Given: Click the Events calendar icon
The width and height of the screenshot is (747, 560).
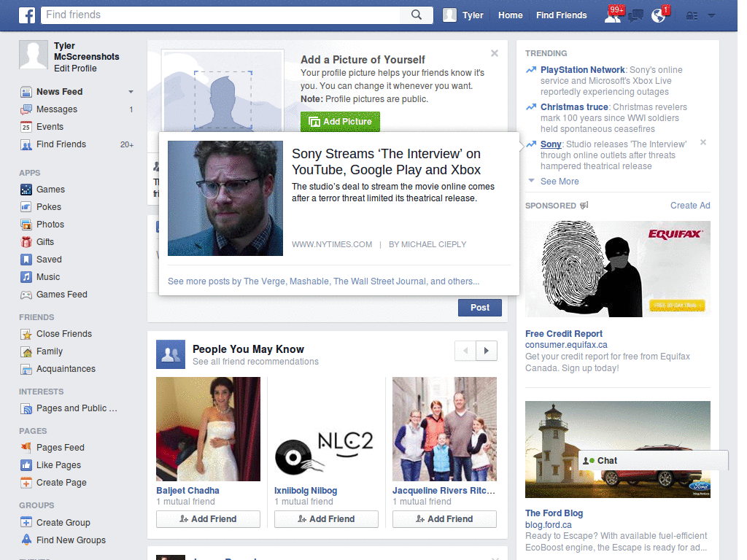Looking at the screenshot, I should (x=26, y=127).
